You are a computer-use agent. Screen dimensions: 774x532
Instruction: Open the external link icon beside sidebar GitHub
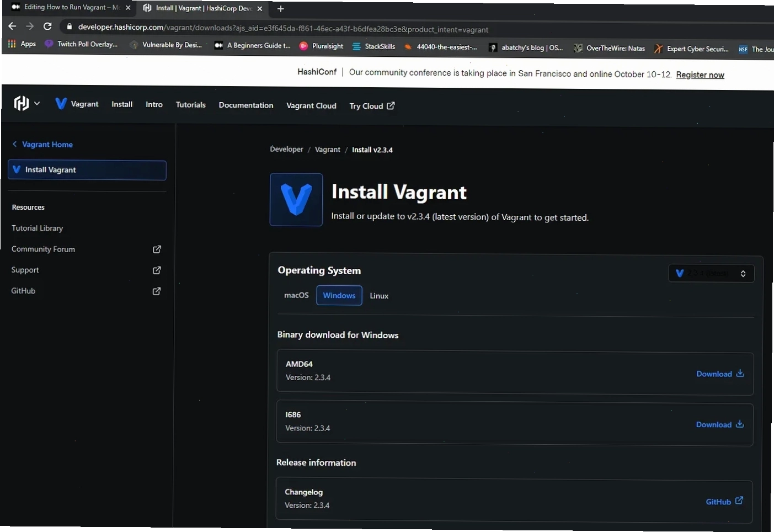(157, 291)
